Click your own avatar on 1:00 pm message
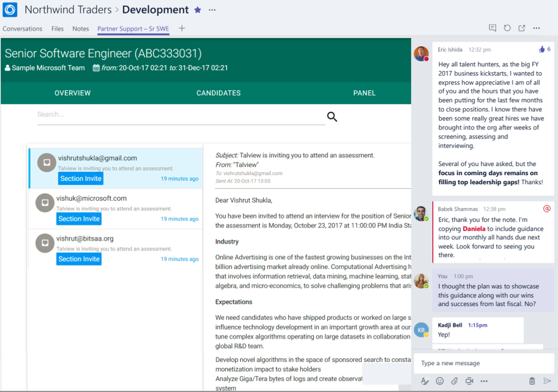 tap(421, 281)
